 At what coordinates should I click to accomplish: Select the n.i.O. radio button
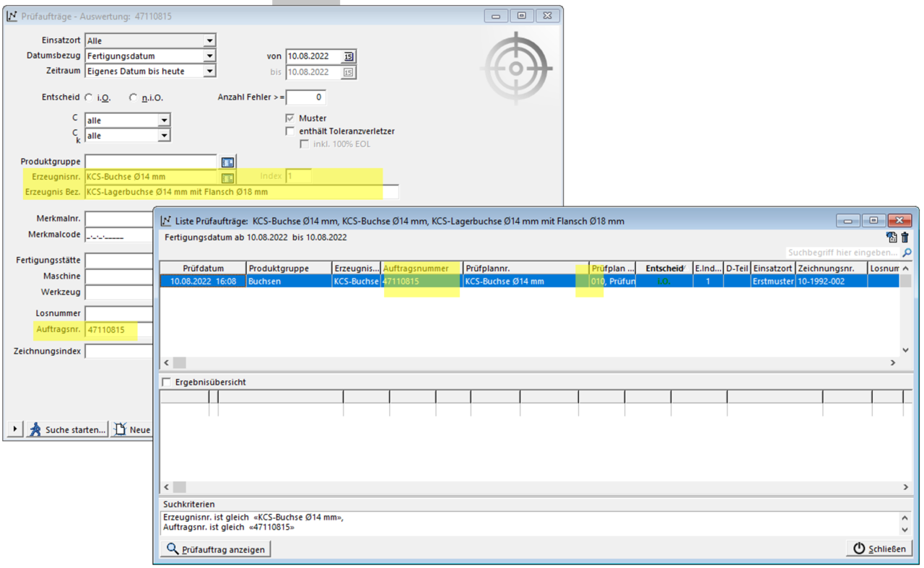point(134,97)
